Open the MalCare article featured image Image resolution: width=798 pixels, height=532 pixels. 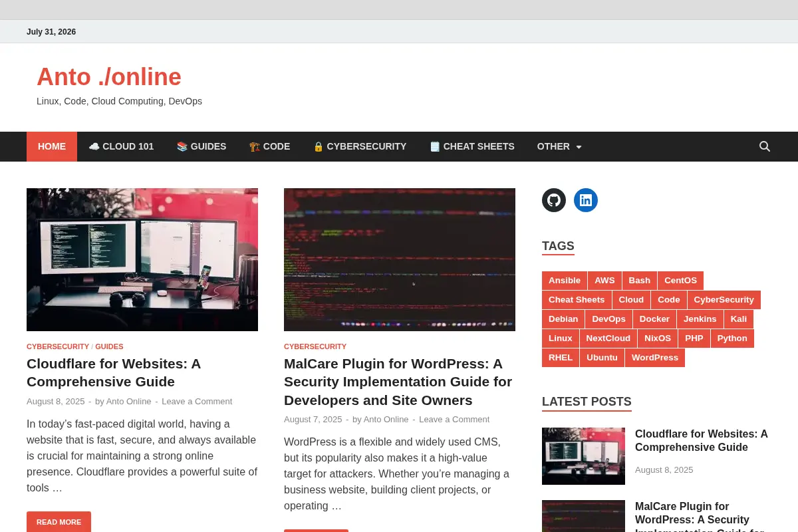point(400,259)
